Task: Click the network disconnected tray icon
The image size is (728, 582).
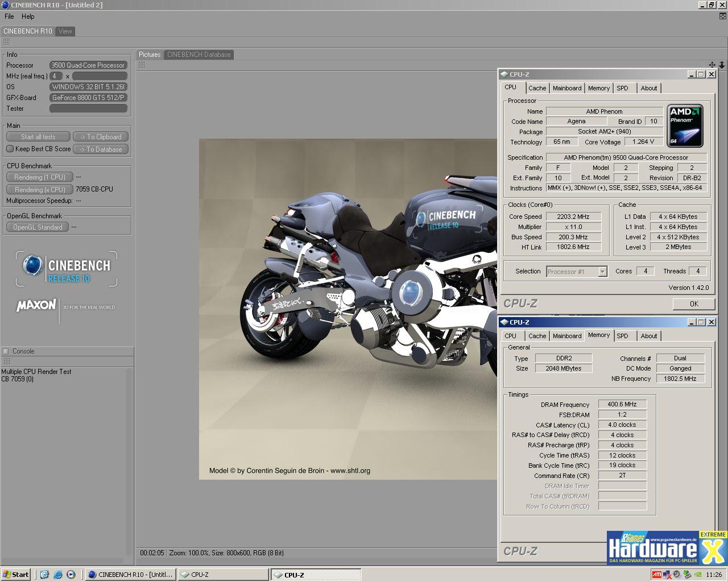Action: [x=667, y=575]
